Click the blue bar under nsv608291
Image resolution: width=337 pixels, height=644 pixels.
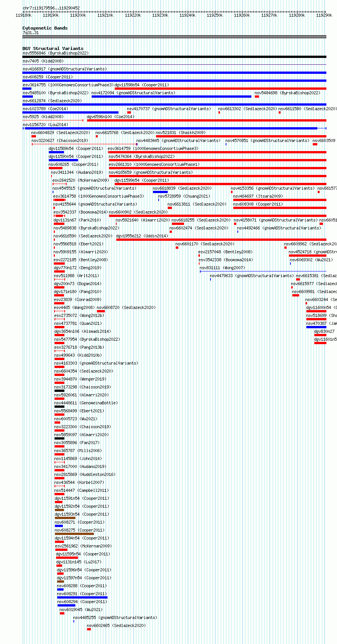tap(82, 597)
